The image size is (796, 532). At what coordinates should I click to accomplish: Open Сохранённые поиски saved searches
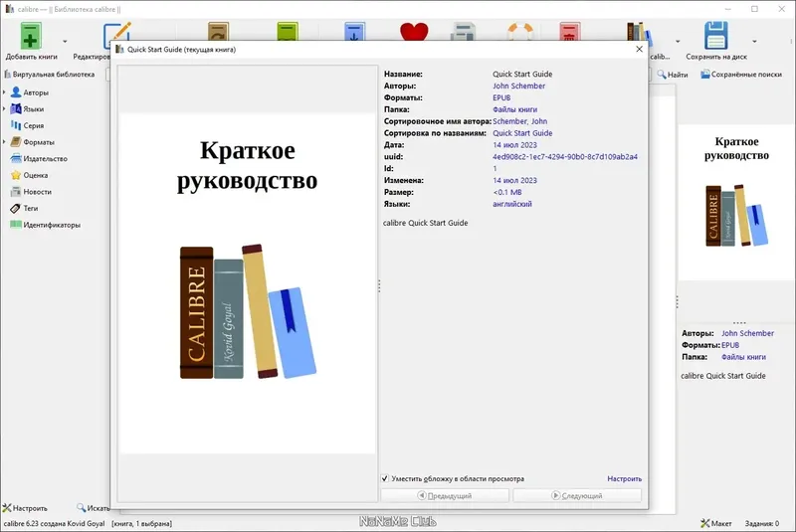click(741, 75)
